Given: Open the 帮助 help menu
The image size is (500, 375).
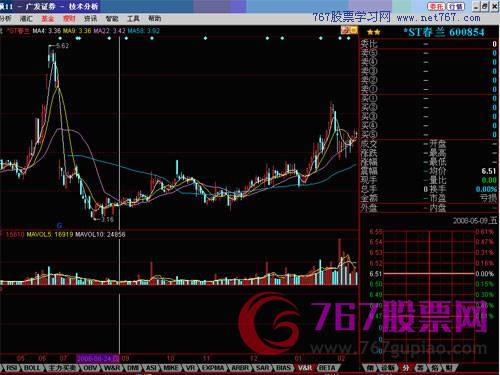Looking at the screenshot, I should point(155,19).
